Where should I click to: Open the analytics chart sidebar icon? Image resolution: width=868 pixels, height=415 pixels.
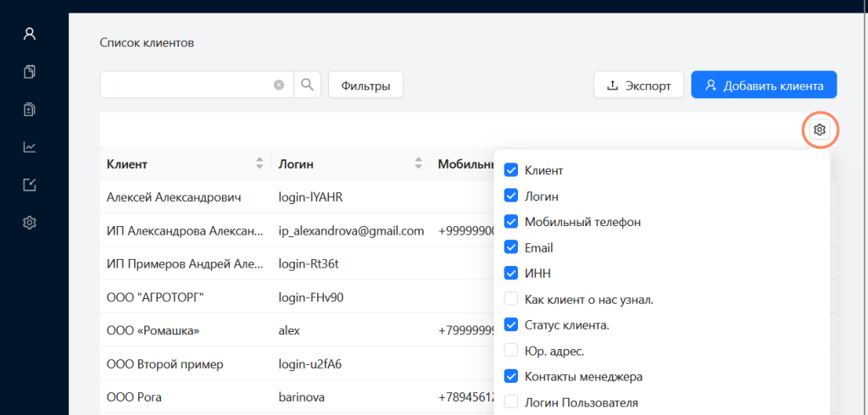click(x=30, y=147)
